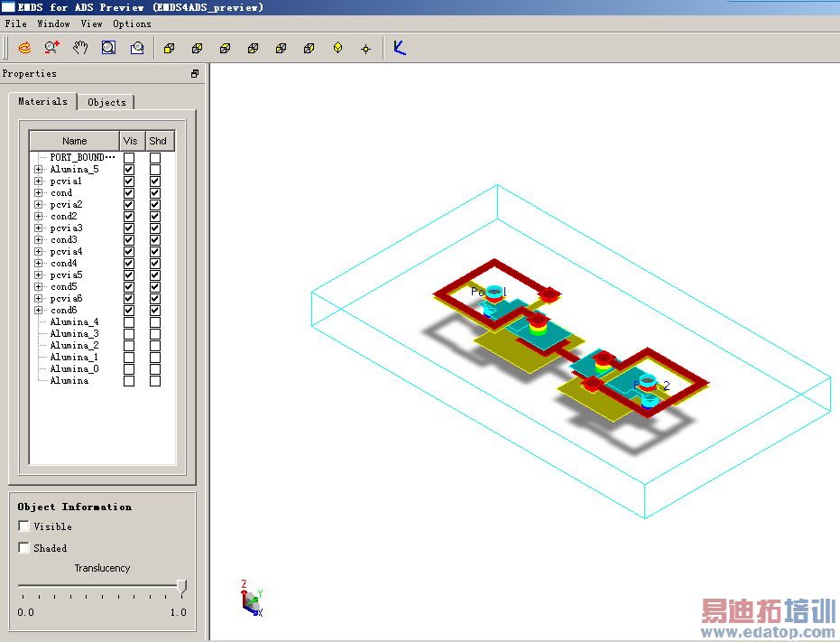Image resolution: width=840 pixels, height=642 pixels.
Task: Click the Vis column header
Action: [130, 141]
